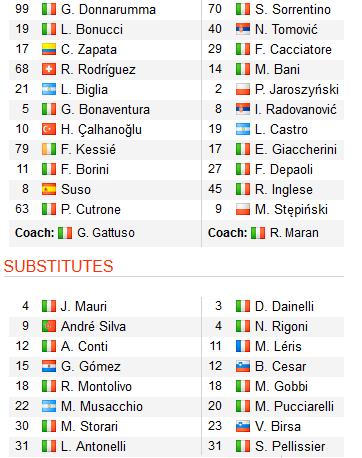Open S. Pellissier substitute link
This screenshot has height=458, width=362.
290,446
